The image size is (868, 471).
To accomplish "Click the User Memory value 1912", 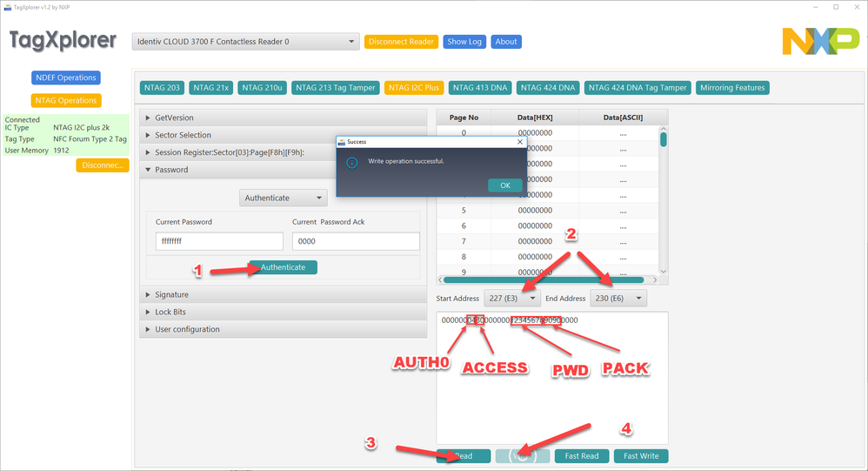I will point(62,150).
